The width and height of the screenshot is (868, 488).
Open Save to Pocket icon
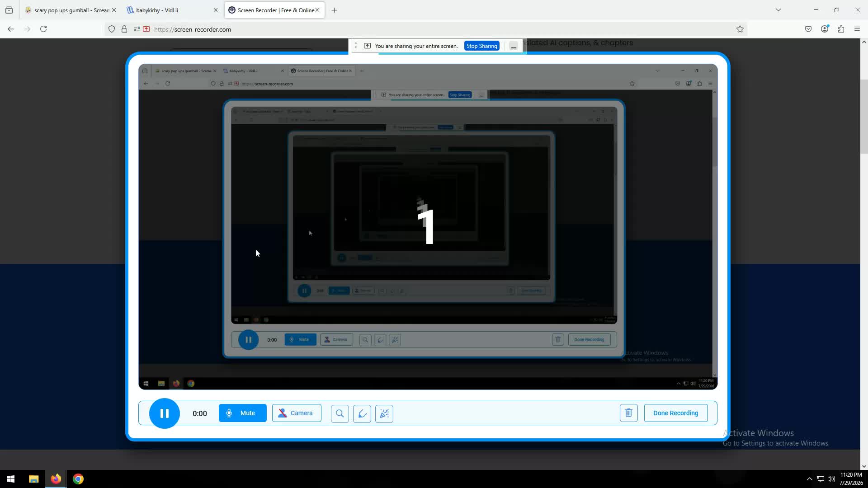click(808, 29)
